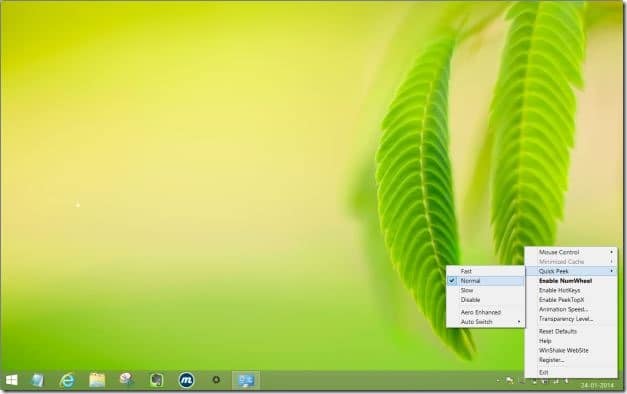Viewport: 627px width, 394px height.
Task: Open Internet Explorer from the taskbar
Action: point(67,380)
